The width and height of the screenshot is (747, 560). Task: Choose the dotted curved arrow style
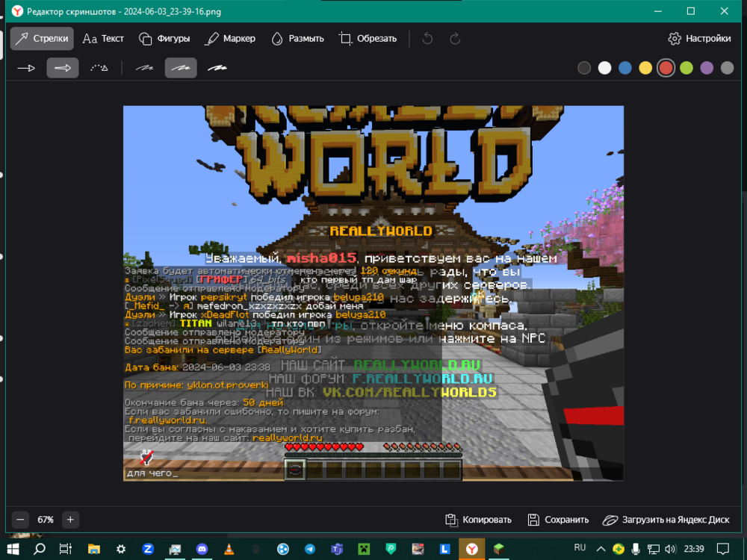click(x=99, y=68)
